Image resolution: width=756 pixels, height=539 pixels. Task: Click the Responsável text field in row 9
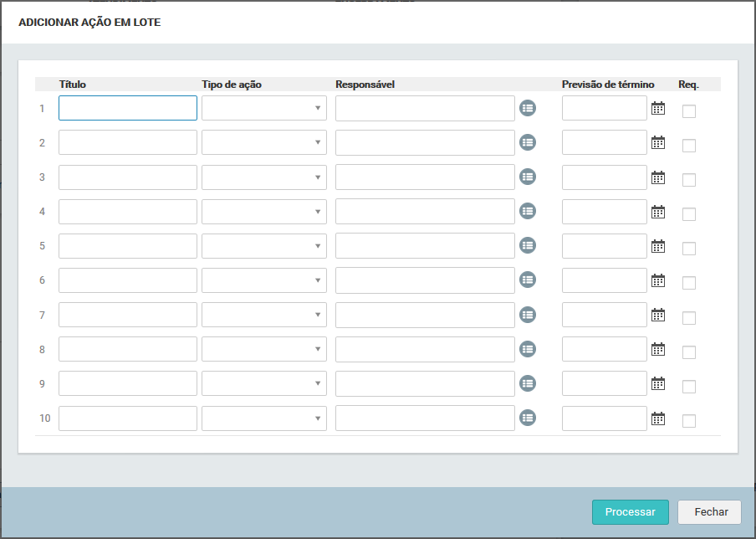coord(425,383)
